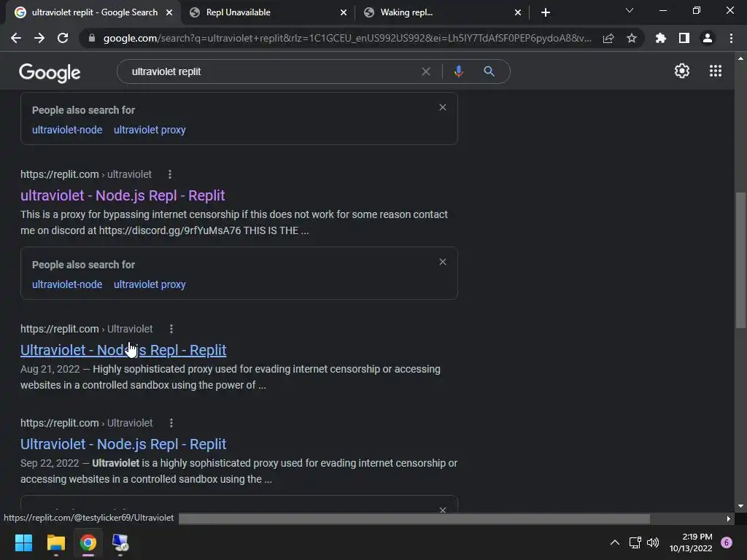This screenshot has width=747, height=560.
Task: View site information lock icon
Action: [x=92, y=38]
